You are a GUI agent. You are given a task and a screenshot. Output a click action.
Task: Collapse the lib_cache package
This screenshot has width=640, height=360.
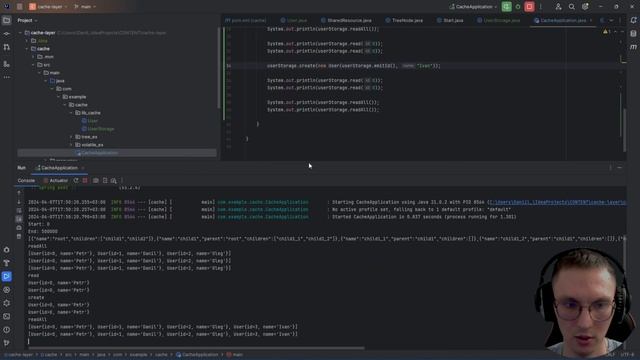tap(71, 113)
